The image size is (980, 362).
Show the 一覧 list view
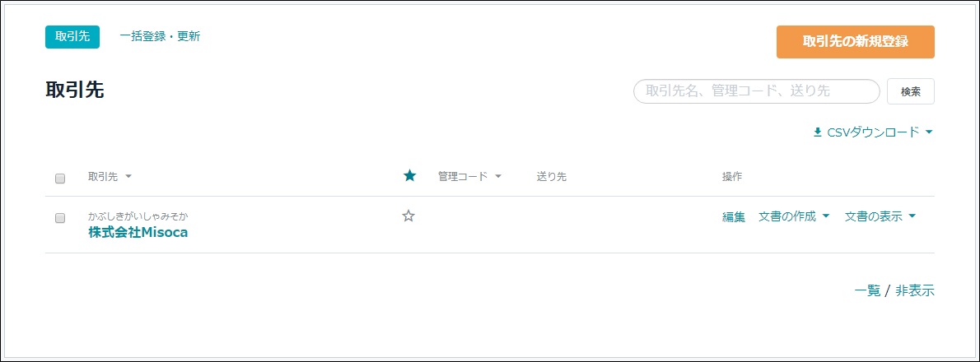click(867, 290)
